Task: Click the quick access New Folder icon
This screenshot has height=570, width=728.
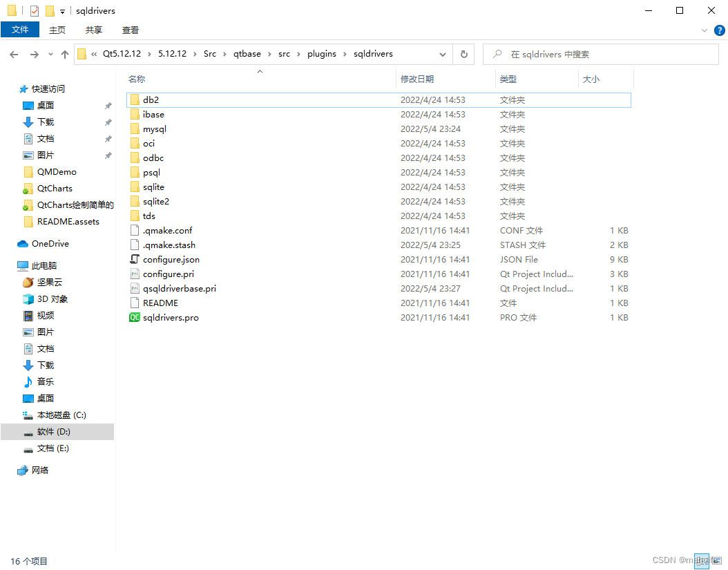Action: [50, 10]
